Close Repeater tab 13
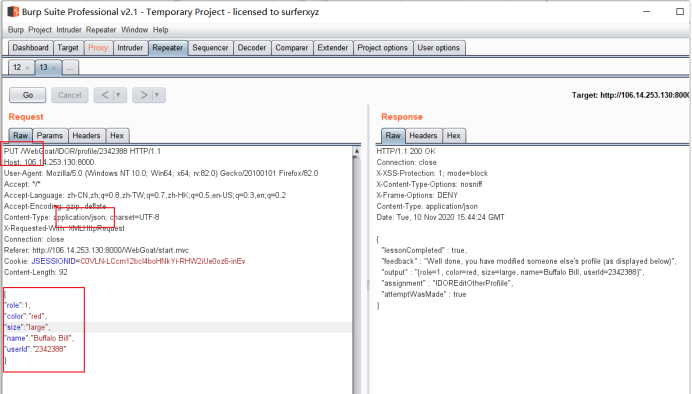 pyautogui.click(x=54, y=68)
